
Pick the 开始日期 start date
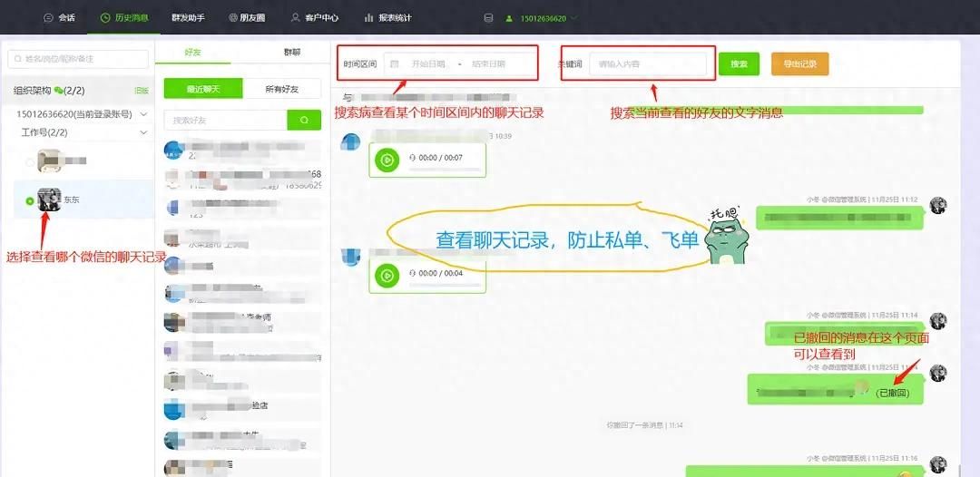click(427, 63)
